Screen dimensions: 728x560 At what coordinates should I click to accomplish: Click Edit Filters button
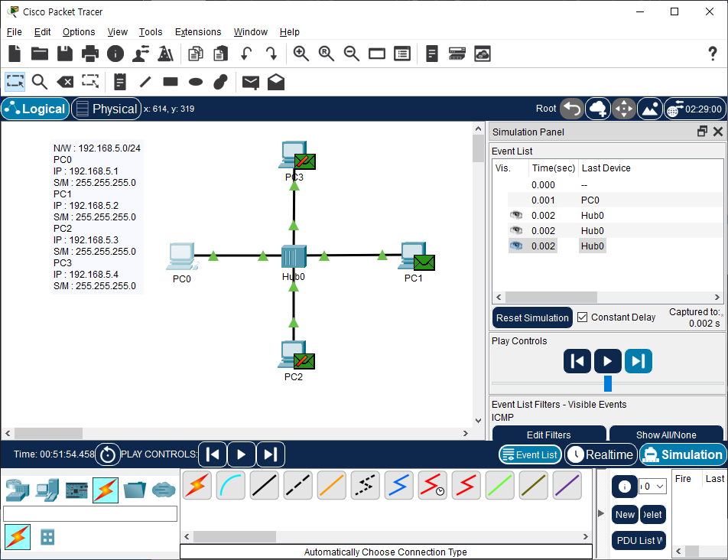549,435
